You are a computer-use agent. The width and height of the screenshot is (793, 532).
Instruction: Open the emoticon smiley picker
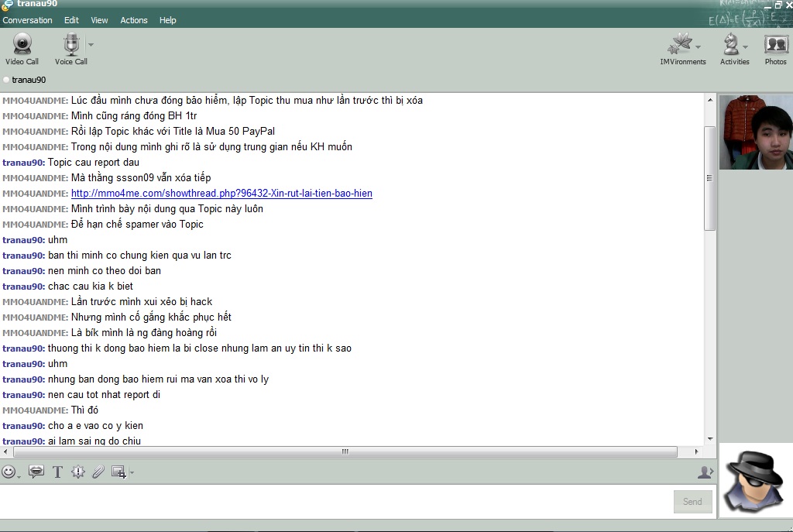pyautogui.click(x=9, y=472)
